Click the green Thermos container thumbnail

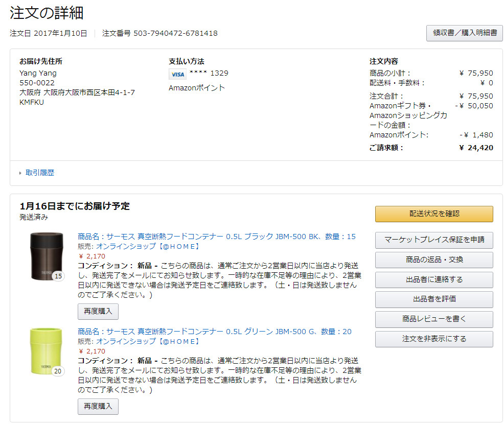pyautogui.click(x=45, y=351)
